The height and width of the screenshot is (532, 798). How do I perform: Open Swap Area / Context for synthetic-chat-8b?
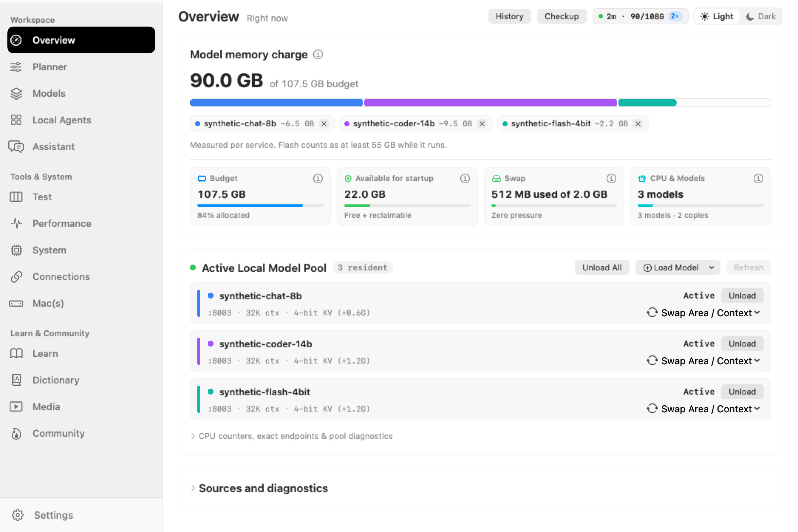703,313
